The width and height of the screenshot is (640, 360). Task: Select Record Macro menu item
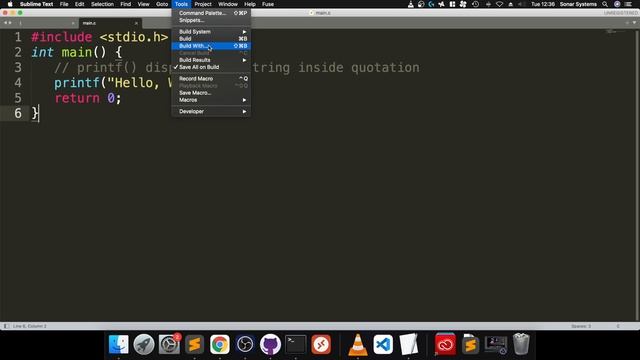pos(211,78)
